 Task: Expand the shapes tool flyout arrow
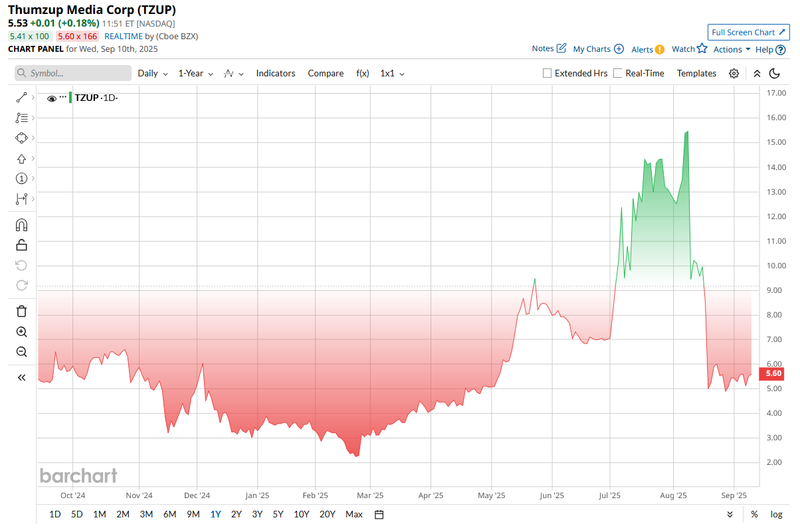[33, 138]
